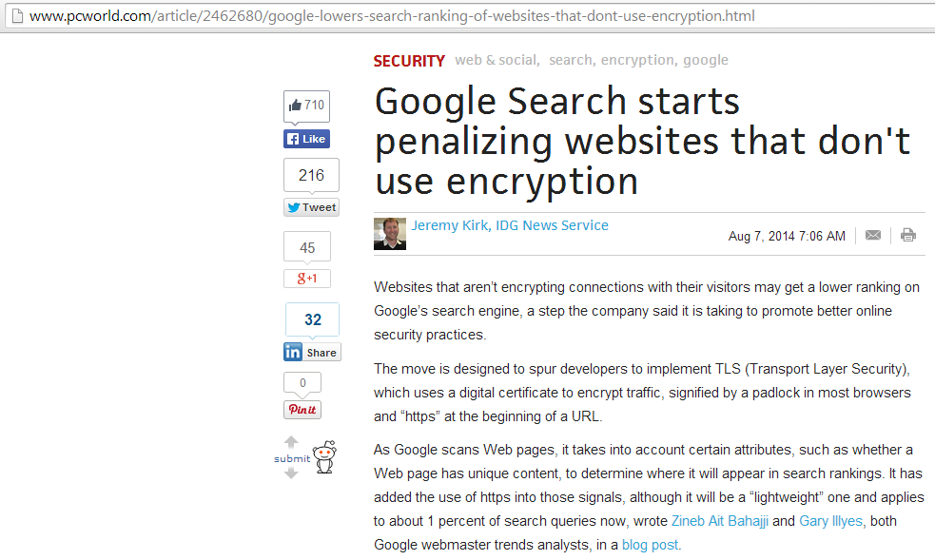
Task: Print the article using printer icon
Action: click(908, 235)
